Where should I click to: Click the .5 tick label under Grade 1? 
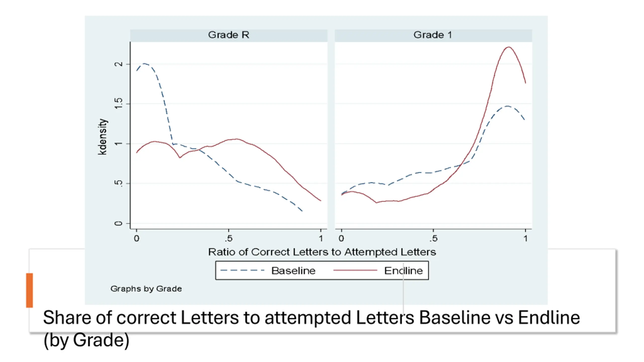click(433, 238)
